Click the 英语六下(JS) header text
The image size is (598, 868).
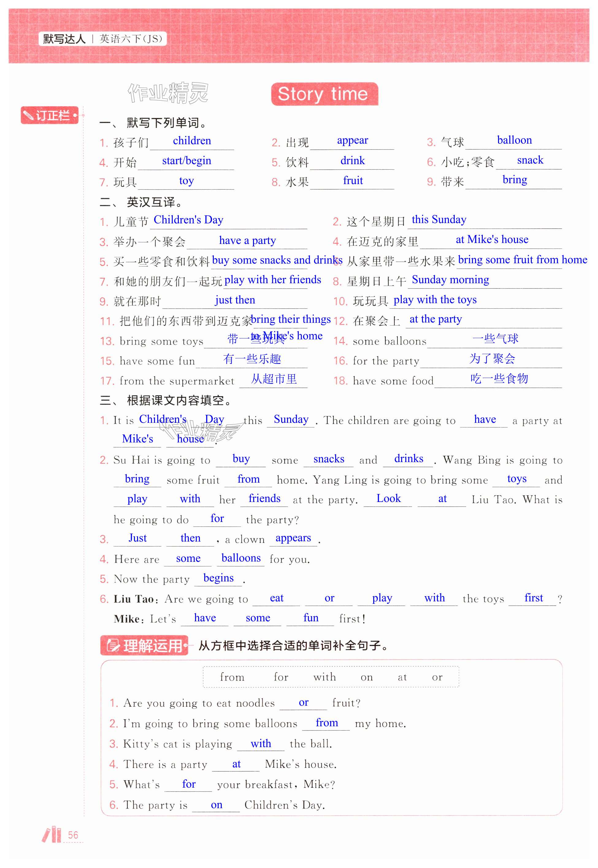[x=131, y=39]
